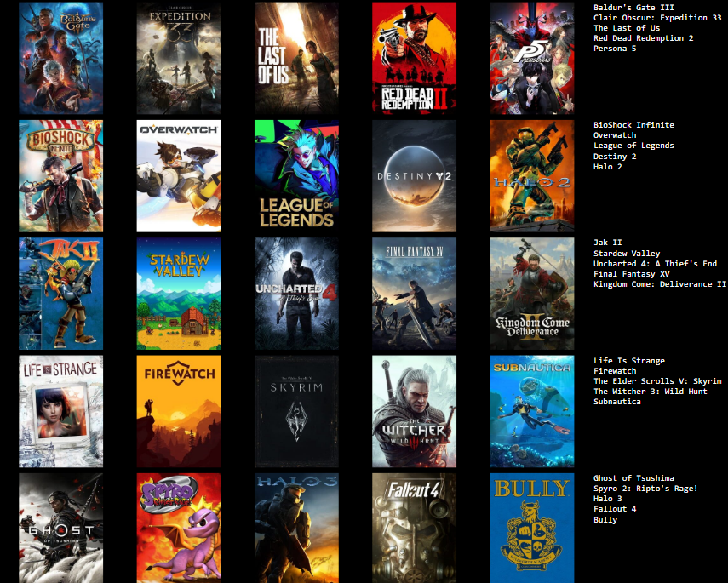
Task: Click "The Last of Us" list entry
Action: click(627, 28)
